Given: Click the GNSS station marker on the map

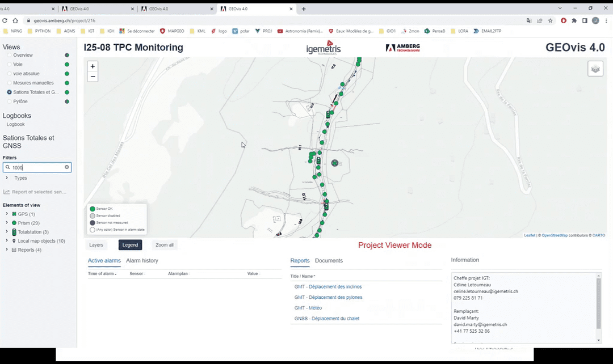Looking at the screenshot, I should (335, 163).
